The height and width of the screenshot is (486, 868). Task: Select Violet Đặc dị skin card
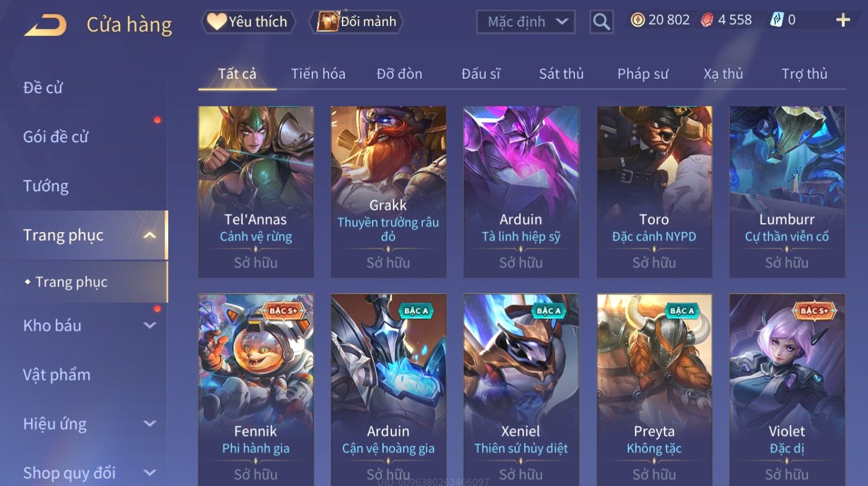point(787,390)
